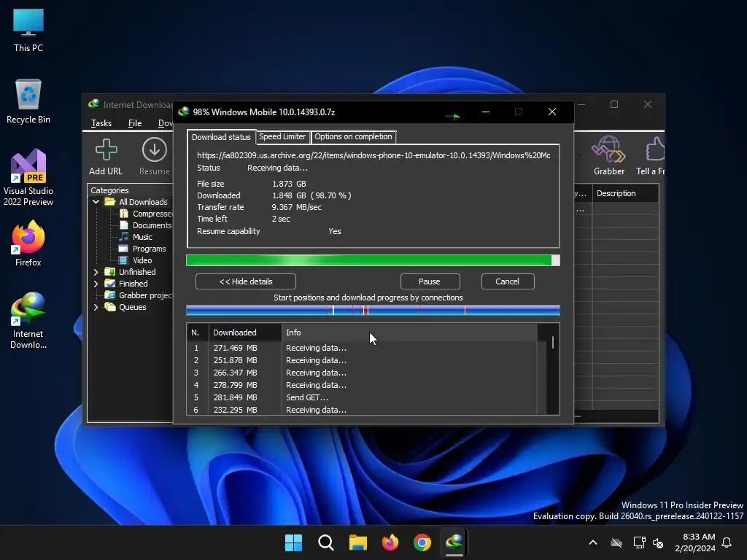
Task: Click the Description column header in IDM
Action: tap(625, 193)
